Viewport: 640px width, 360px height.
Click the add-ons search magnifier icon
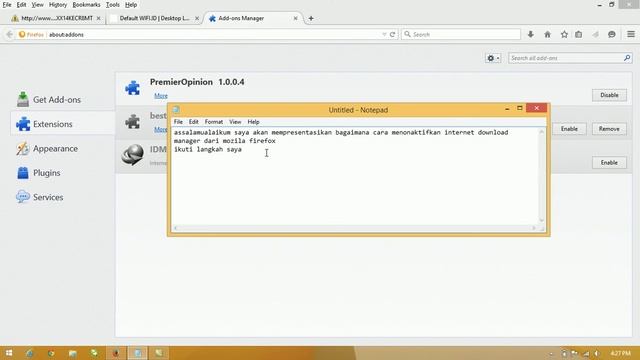627,58
